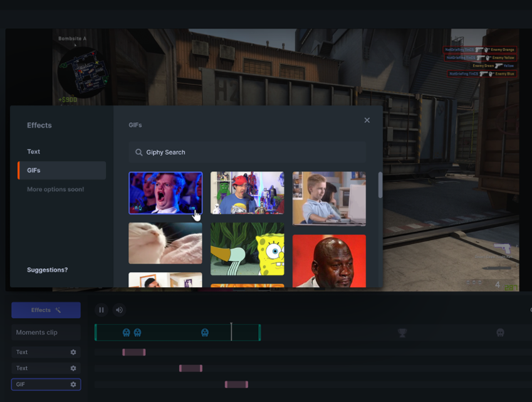The height and width of the screenshot is (402, 532).
Task: Select the GIF track clip segment on timeline
Action: point(237,384)
